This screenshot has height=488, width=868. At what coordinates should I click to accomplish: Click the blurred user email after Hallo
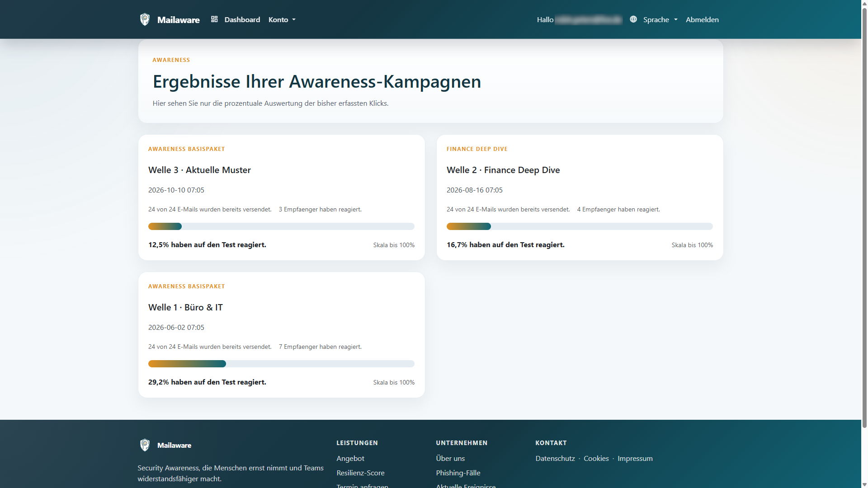(589, 19)
